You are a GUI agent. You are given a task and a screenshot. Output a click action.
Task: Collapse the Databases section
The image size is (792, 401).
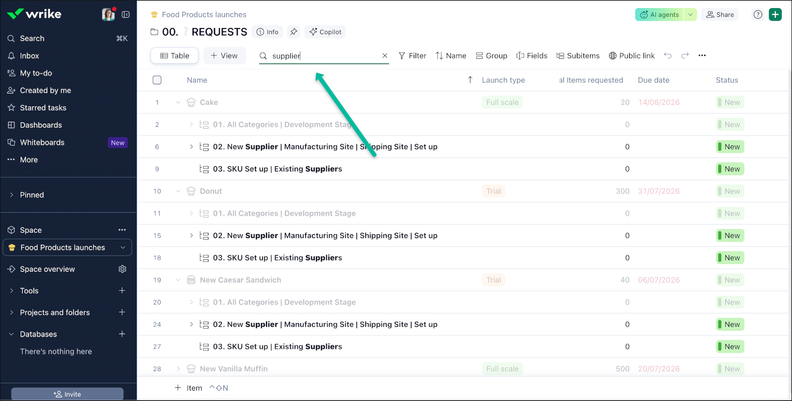click(x=11, y=334)
